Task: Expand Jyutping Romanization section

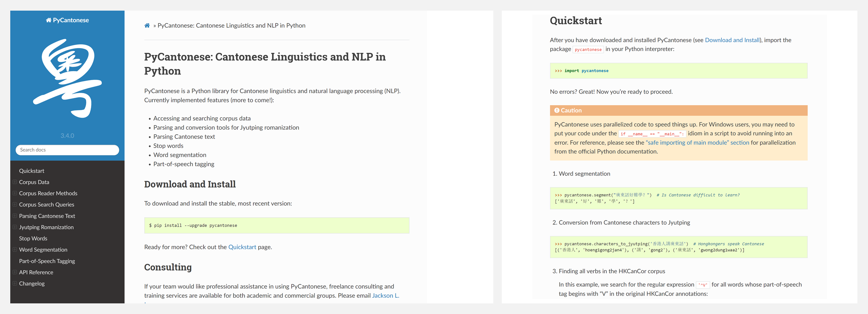Action: 15,227
